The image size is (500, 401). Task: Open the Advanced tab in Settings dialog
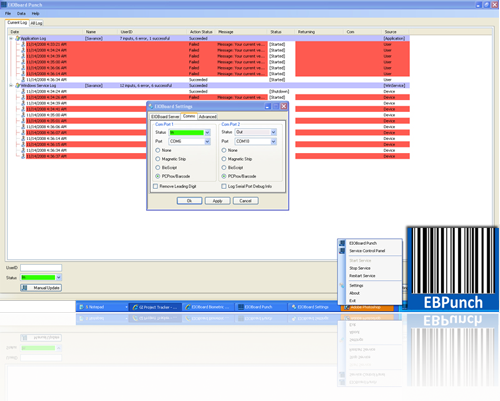208,117
